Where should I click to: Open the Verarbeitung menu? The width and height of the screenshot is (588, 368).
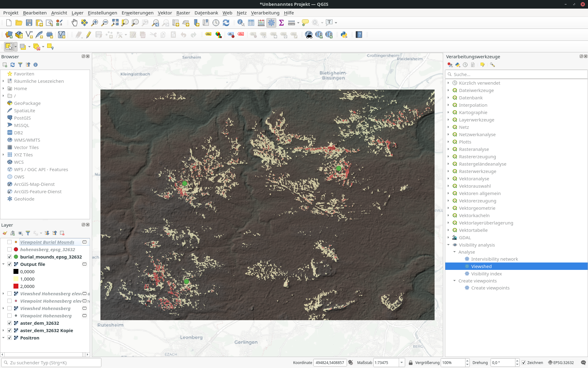[x=265, y=13]
